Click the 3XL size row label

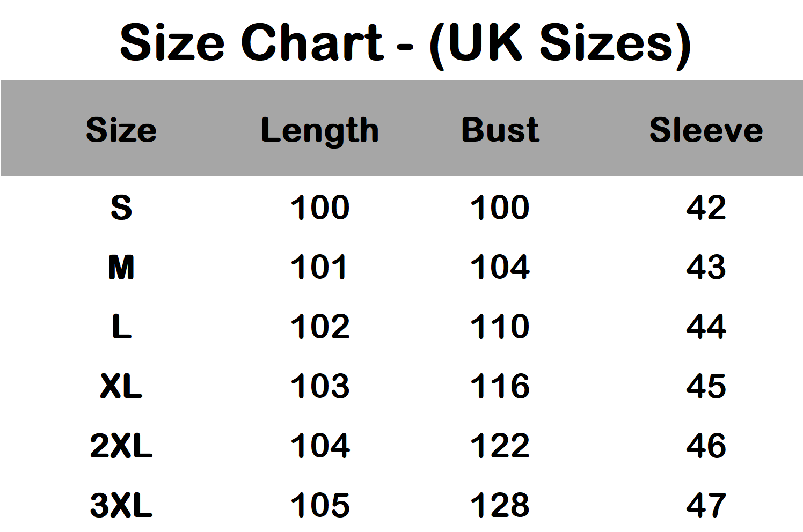click(121, 505)
